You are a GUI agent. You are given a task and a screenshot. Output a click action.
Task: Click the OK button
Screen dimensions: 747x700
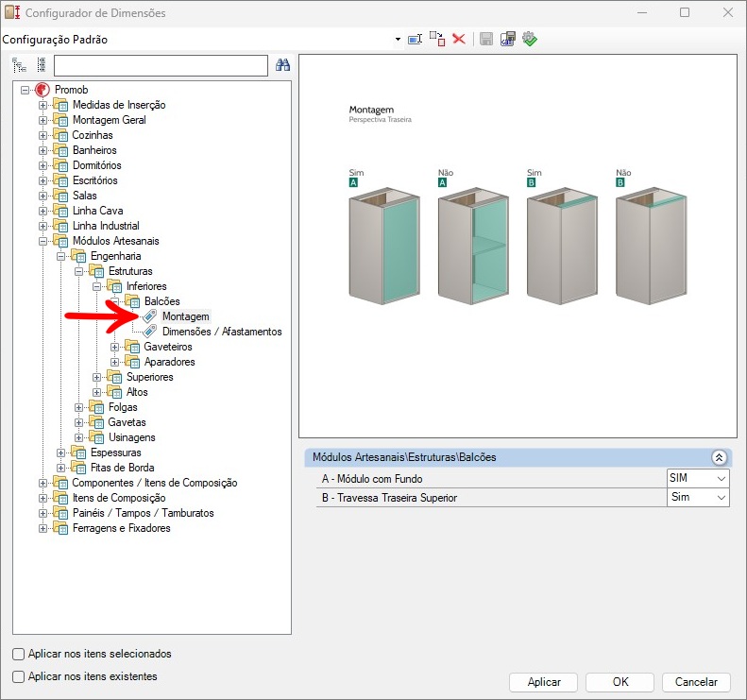pyautogui.click(x=620, y=682)
